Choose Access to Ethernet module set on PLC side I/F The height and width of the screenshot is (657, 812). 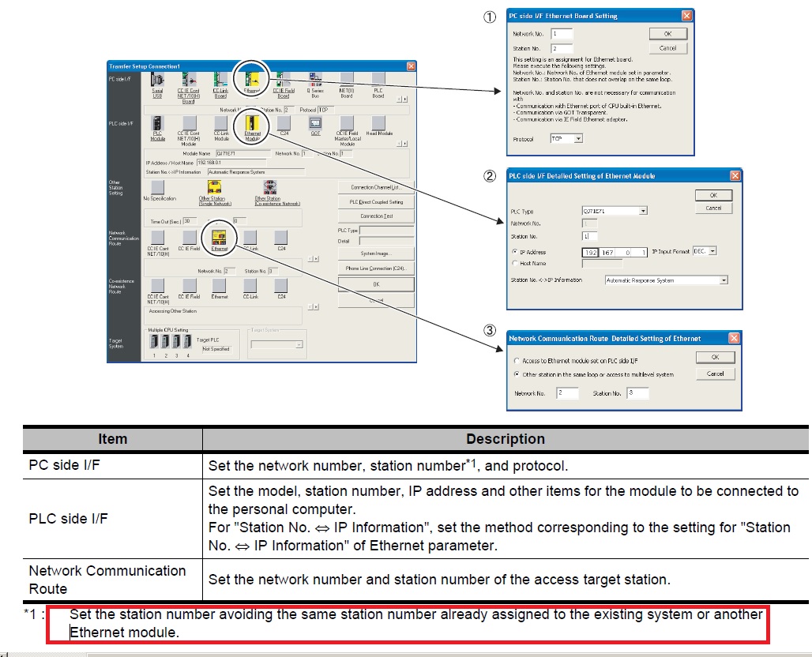pyautogui.click(x=516, y=360)
